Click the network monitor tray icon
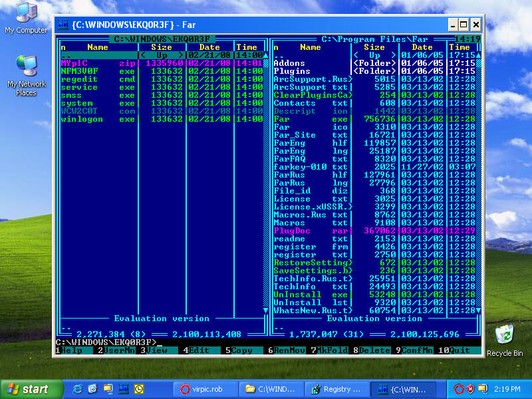Image resolution: width=532 pixels, height=399 pixels. coord(483,389)
